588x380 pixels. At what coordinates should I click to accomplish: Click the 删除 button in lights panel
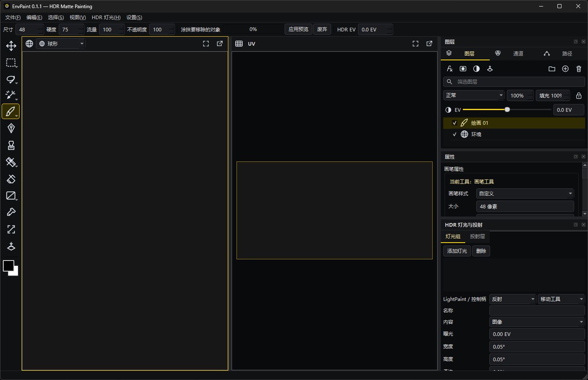coord(481,251)
